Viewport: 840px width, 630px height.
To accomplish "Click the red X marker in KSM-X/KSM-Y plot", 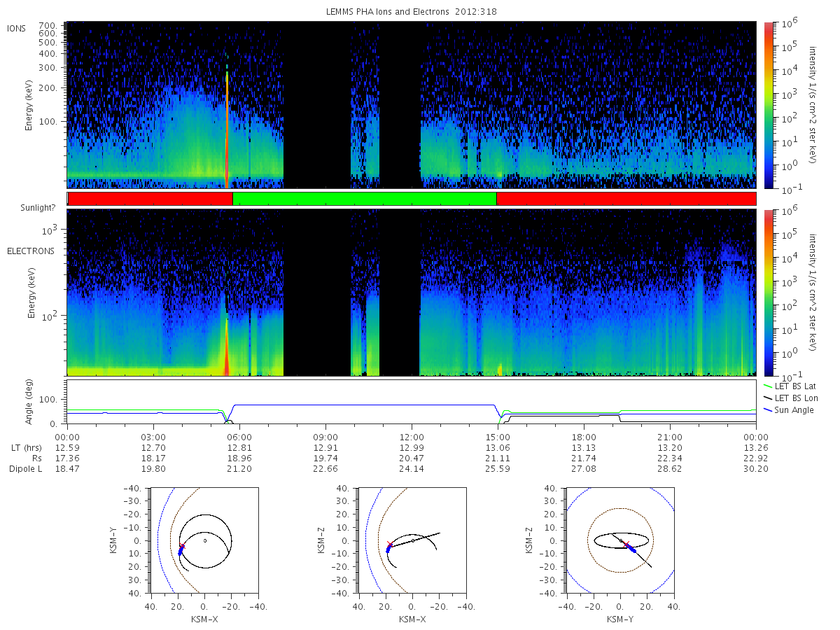I will [x=182, y=546].
